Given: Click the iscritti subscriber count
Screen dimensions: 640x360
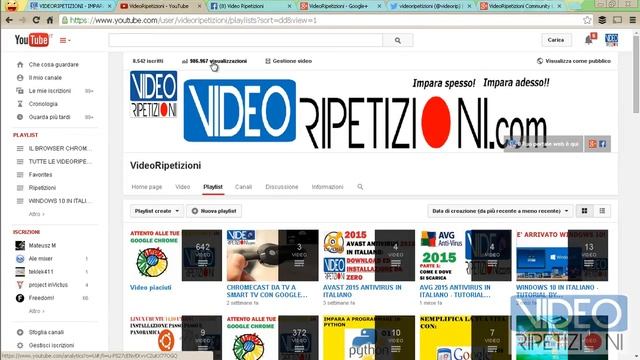Looking at the screenshot, I should point(148,61).
